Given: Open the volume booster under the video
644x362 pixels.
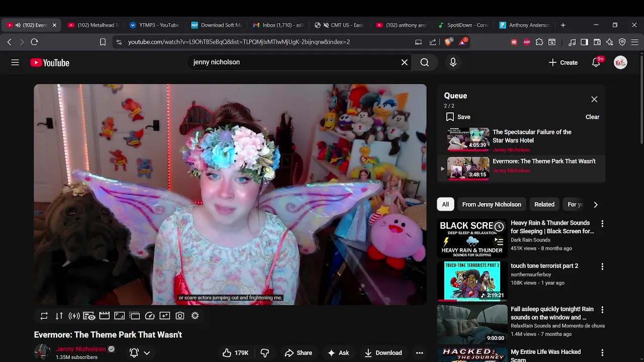Looking at the screenshot, I should [74, 316].
